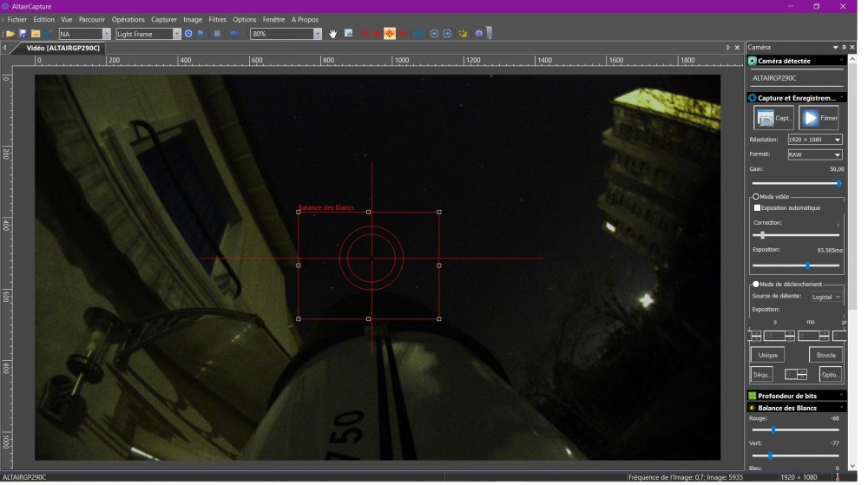
Task: Select the Vidéo [ALTAIRGP290C] tab
Action: [63, 48]
